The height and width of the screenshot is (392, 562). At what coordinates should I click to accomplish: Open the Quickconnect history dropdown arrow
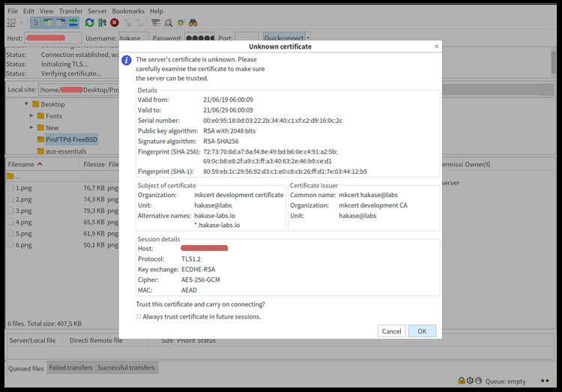308,37
